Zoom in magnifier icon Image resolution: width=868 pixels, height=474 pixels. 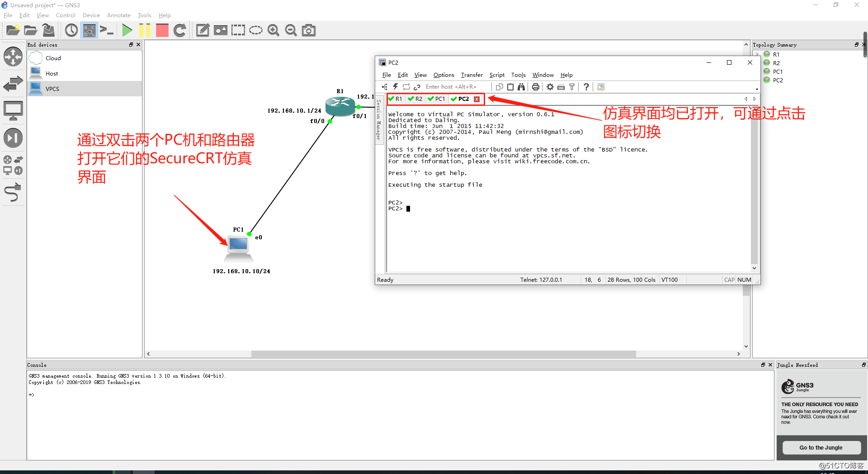tap(273, 30)
